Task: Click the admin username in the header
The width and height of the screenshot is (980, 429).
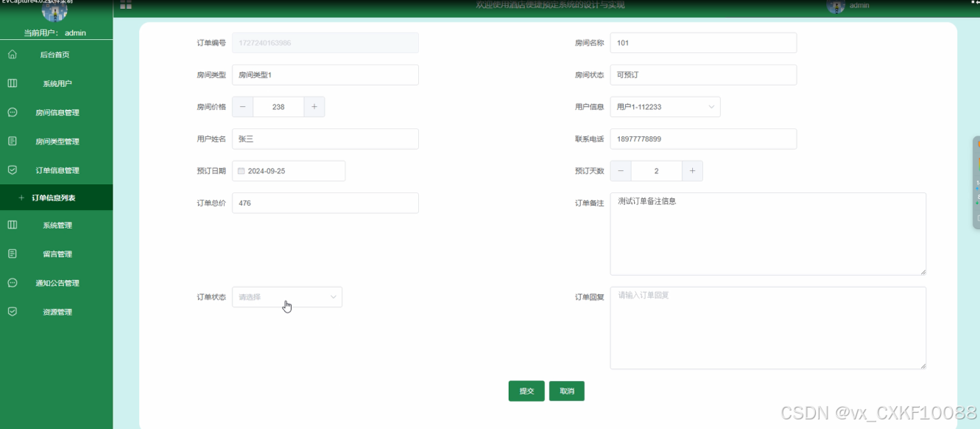Action: [859, 5]
